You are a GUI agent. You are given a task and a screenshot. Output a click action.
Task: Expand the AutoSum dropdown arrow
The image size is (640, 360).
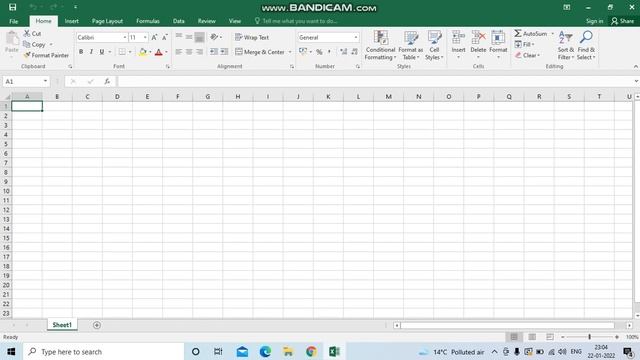coord(553,33)
